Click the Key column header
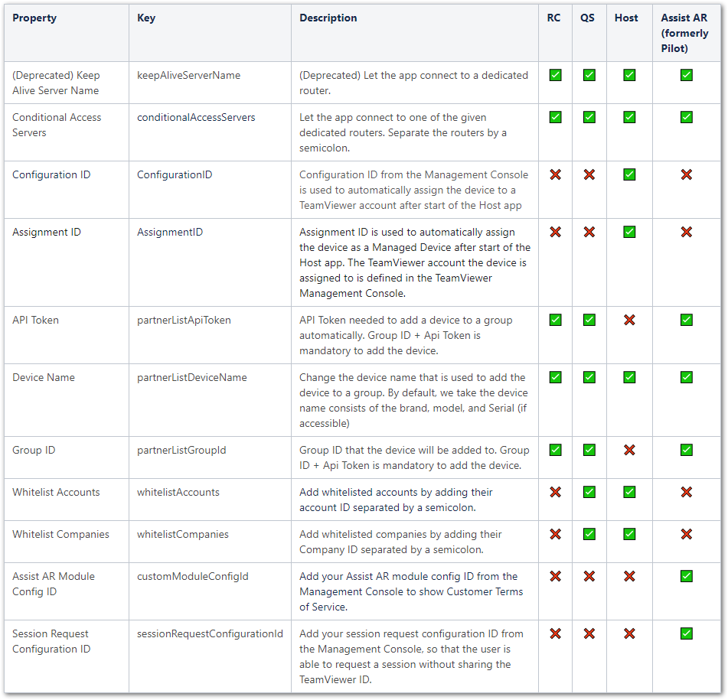Image resolution: width=728 pixels, height=700 pixels. pos(146,18)
